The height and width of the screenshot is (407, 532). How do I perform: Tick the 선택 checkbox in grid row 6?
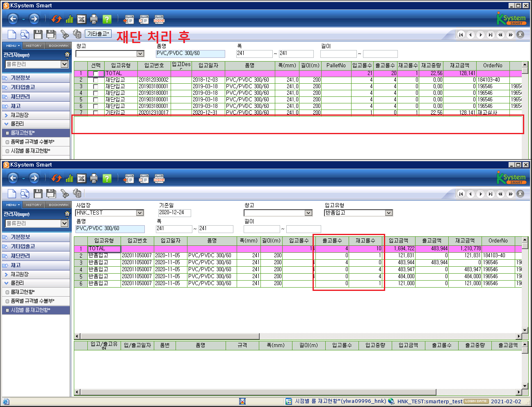96,106
